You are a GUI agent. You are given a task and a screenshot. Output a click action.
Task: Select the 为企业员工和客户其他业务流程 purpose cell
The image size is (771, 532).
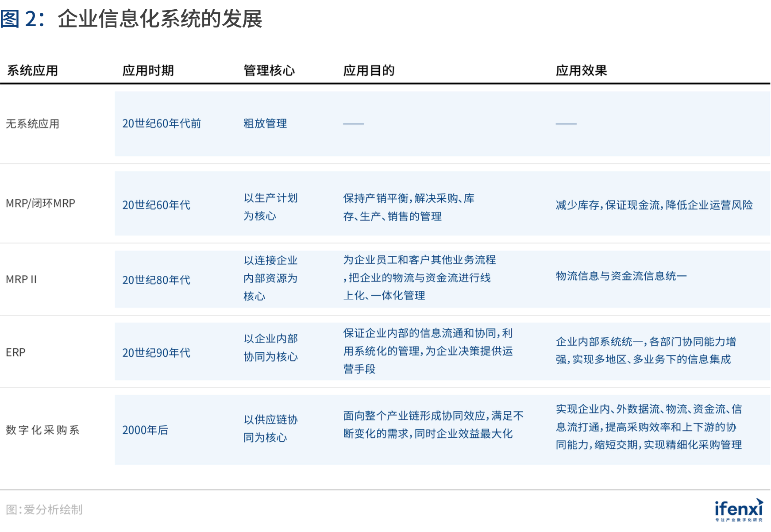point(419,278)
